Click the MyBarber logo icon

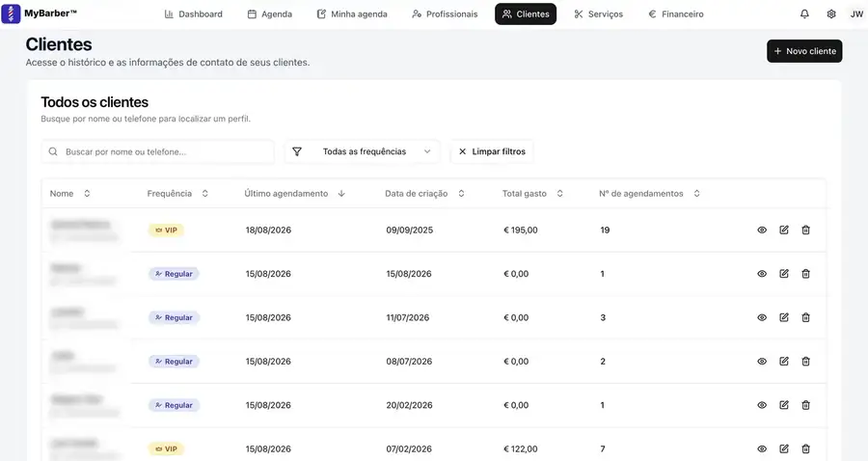(x=11, y=14)
